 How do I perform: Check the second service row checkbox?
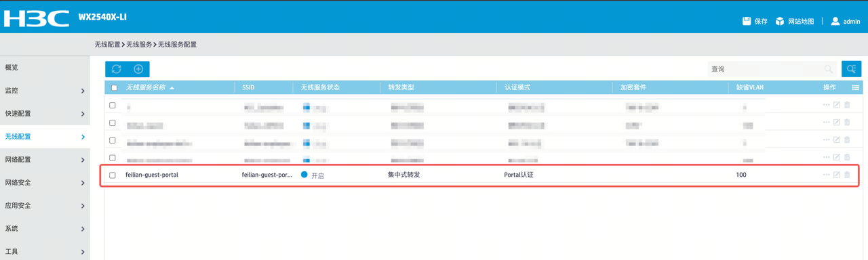click(113, 123)
